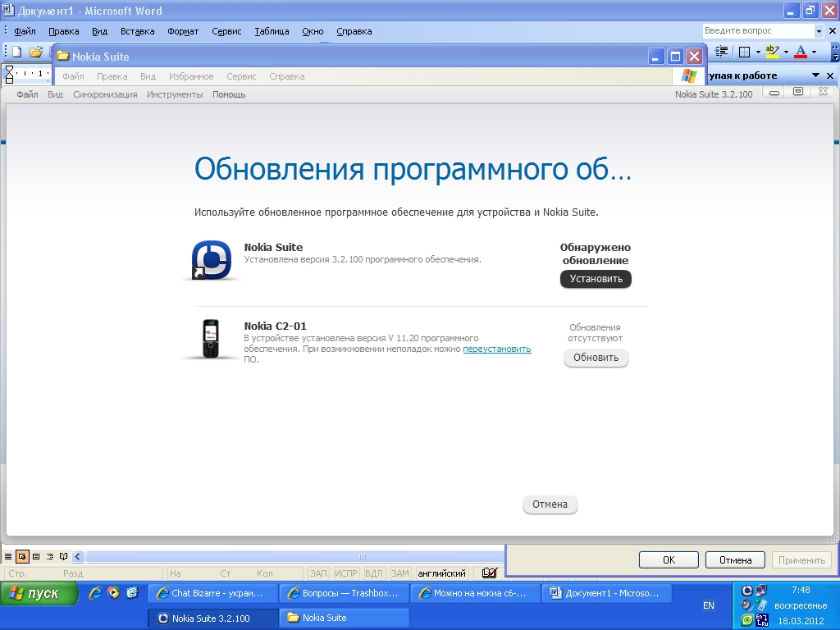The image size is (840, 630).
Task: Open Помощь menu in Nokia Suite
Action: tap(229, 94)
